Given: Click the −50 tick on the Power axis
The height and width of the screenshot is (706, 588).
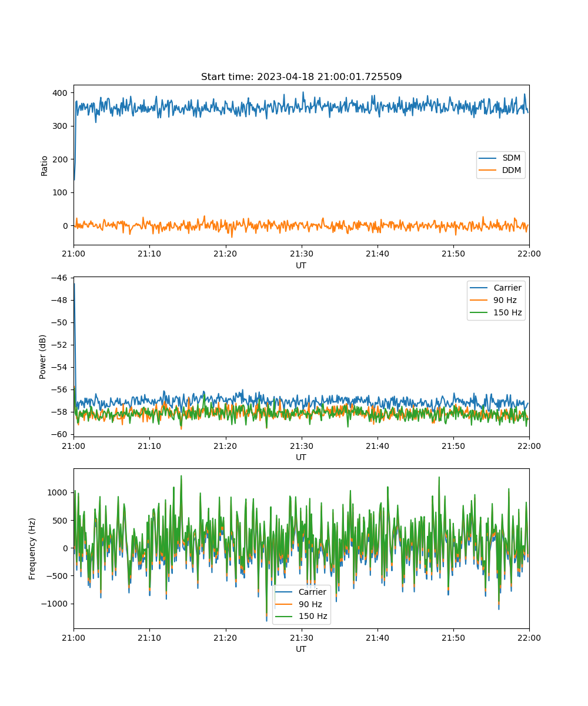Looking at the screenshot, I should coord(62,322).
